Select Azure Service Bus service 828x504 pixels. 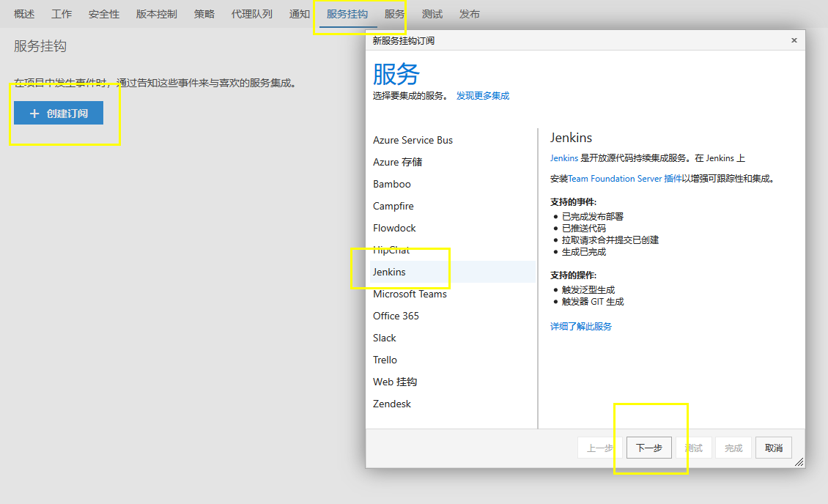pyautogui.click(x=453, y=140)
